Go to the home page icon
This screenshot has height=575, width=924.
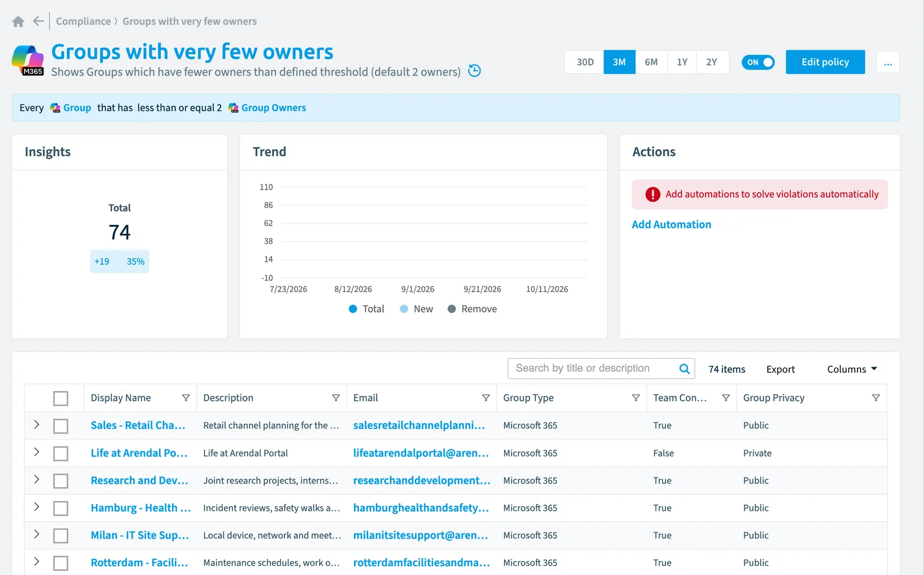[x=18, y=21]
